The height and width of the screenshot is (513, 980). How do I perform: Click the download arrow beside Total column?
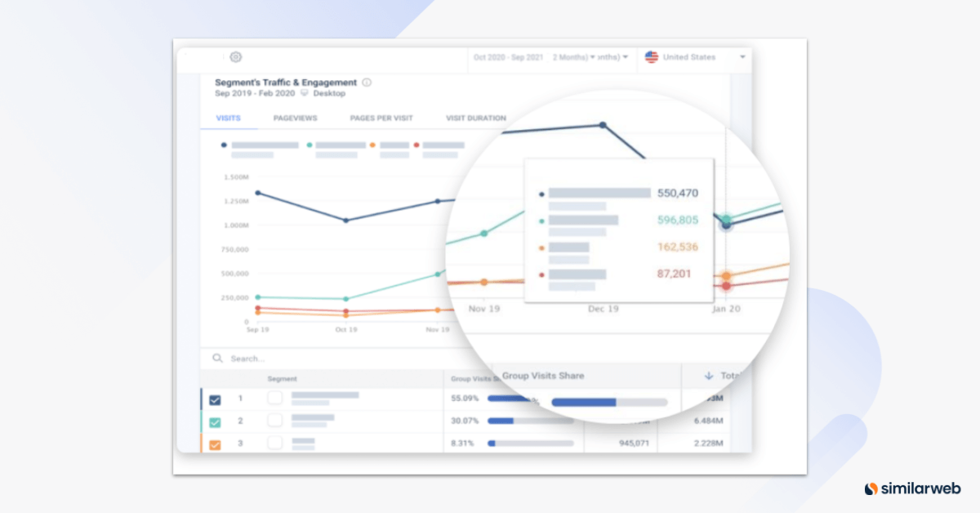pyautogui.click(x=709, y=377)
